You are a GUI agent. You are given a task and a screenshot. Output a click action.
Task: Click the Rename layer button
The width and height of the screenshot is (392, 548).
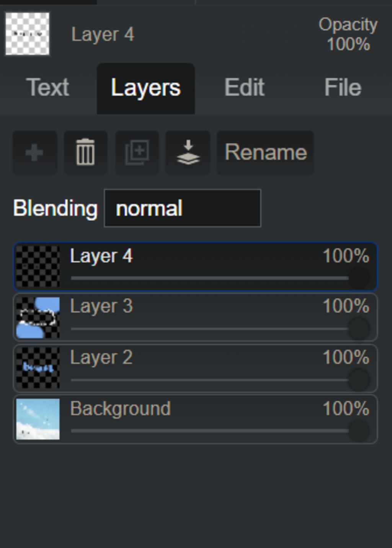[265, 153]
